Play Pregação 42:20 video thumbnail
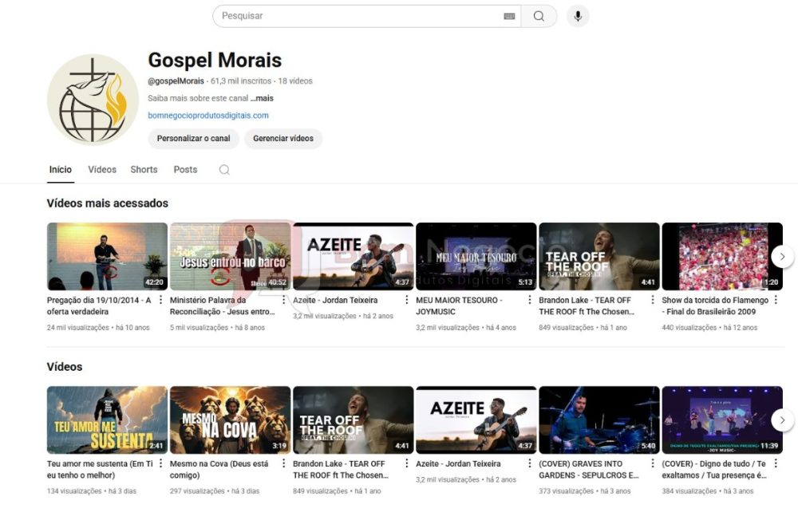Image resolution: width=798 pixels, height=532 pixels. pyautogui.click(x=107, y=256)
